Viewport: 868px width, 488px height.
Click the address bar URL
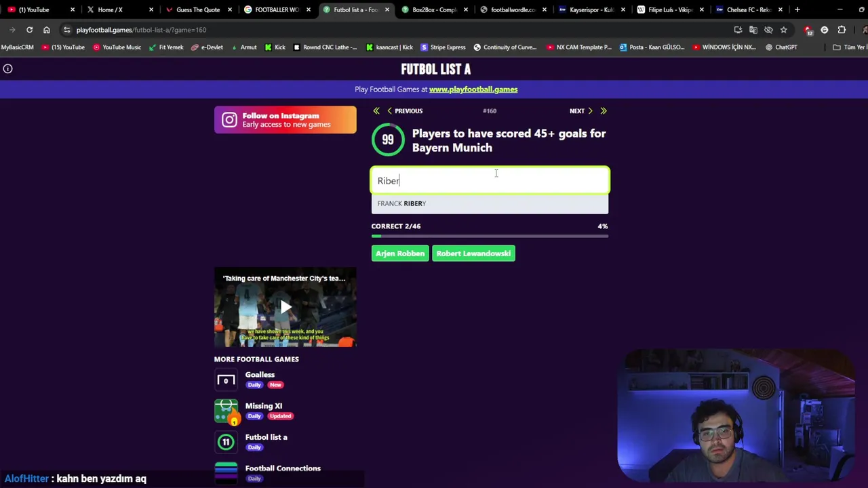[141, 30]
